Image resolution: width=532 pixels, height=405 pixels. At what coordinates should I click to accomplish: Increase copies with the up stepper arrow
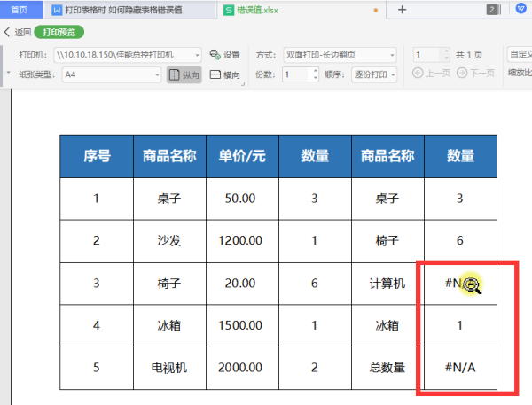[316, 71]
